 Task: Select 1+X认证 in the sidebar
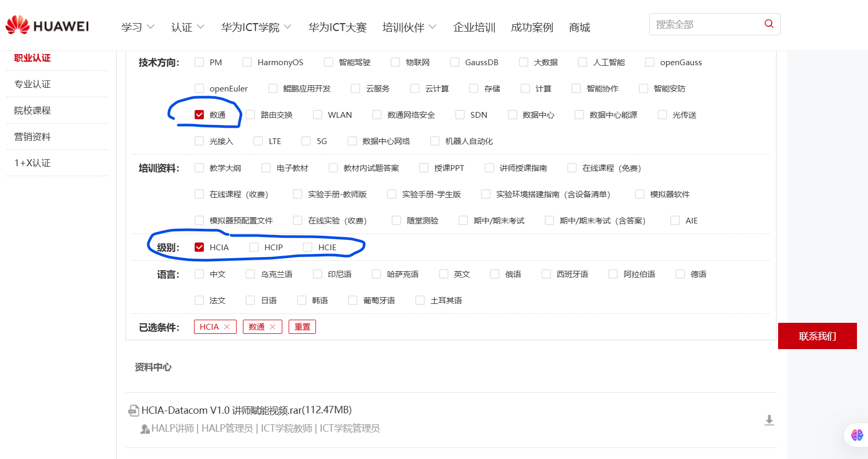[x=33, y=163]
